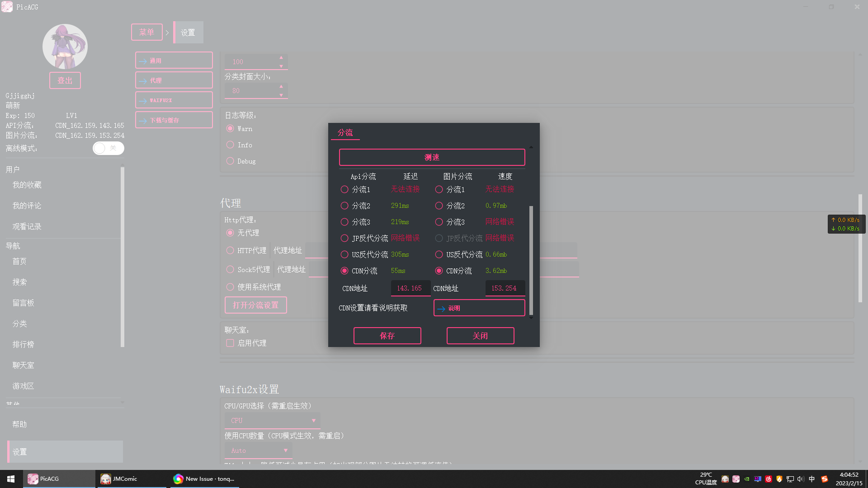Open the CPU/GPU selection dropdown

click(x=273, y=420)
